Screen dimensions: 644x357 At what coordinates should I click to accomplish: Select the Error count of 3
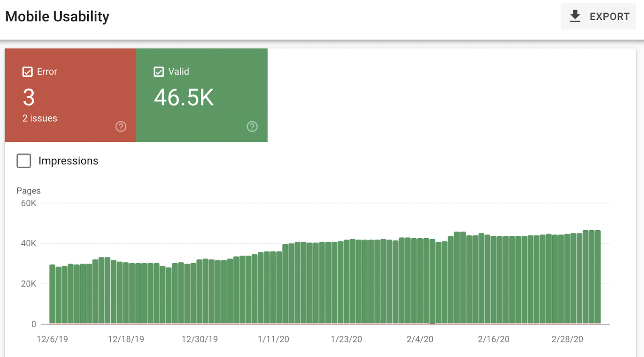click(x=29, y=97)
